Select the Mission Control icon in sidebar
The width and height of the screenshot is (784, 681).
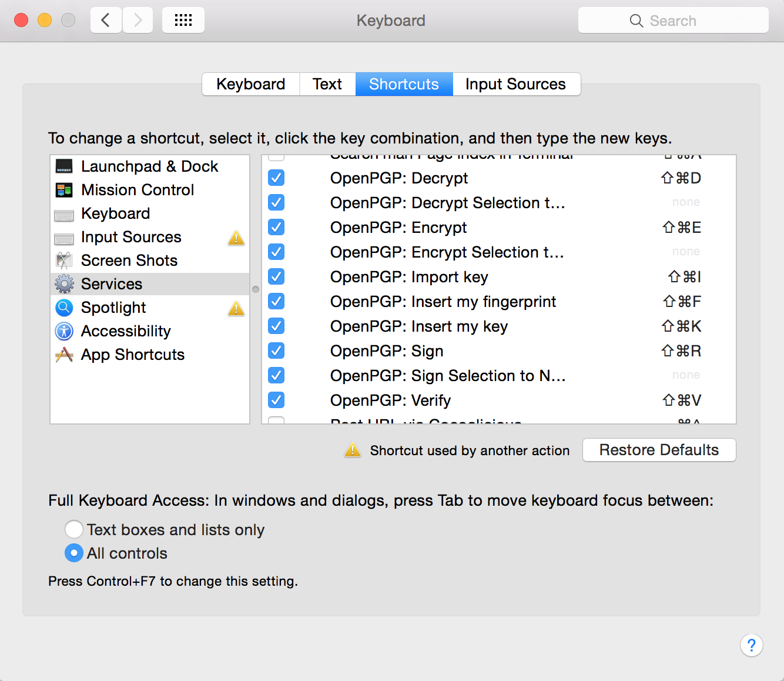(x=64, y=190)
